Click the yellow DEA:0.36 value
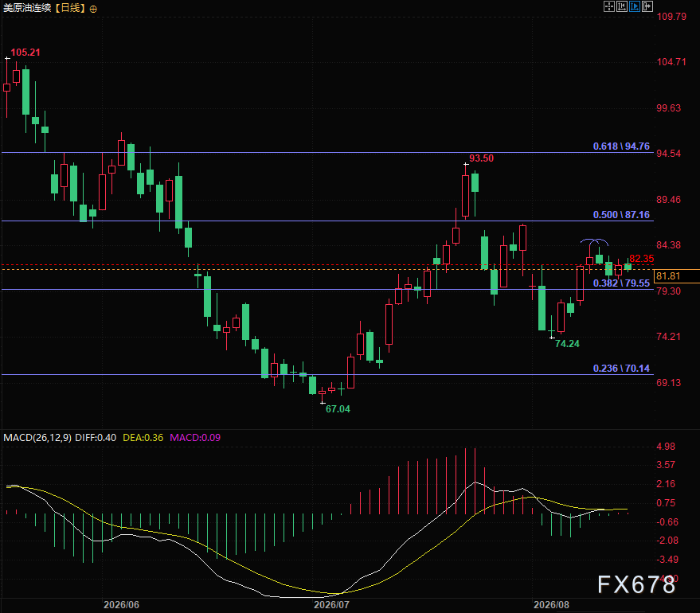This screenshot has width=700, height=613. tap(143, 438)
